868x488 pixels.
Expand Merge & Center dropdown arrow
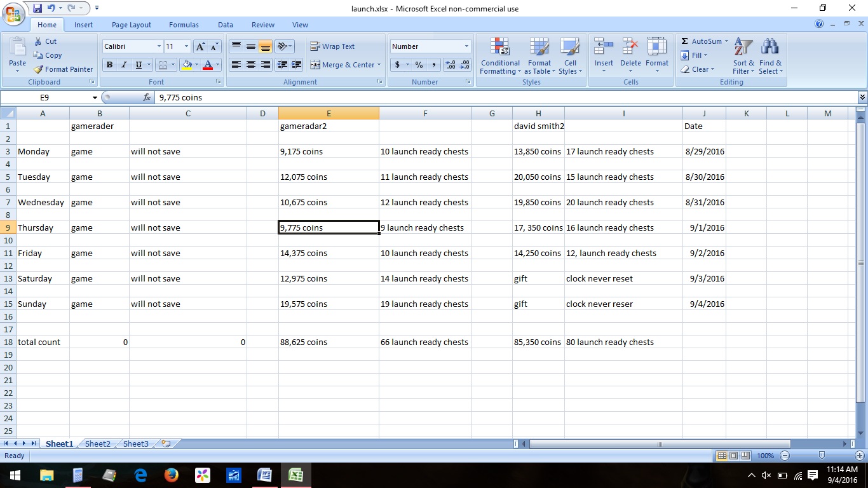pyautogui.click(x=379, y=65)
